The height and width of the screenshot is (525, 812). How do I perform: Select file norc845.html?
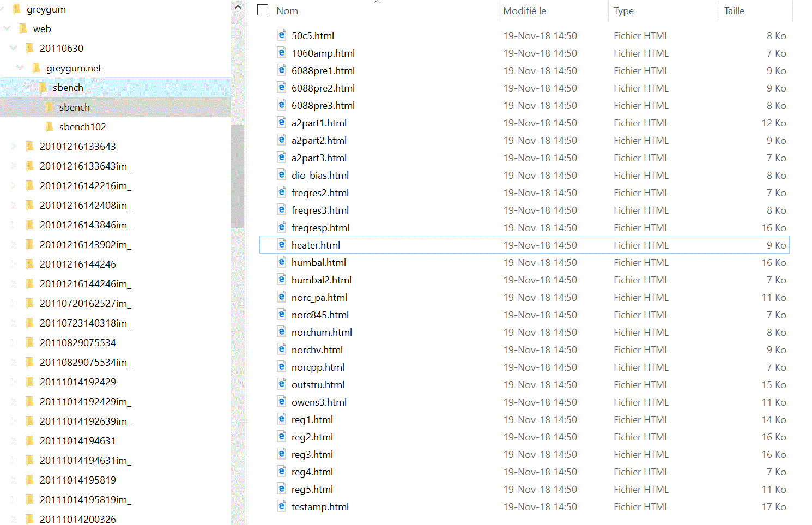[320, 315]
